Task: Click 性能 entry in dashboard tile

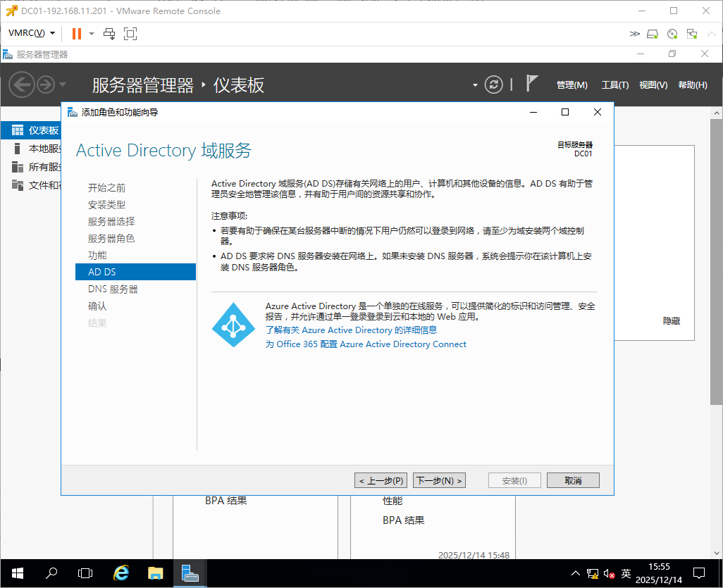Action: [x=393, y=501]
